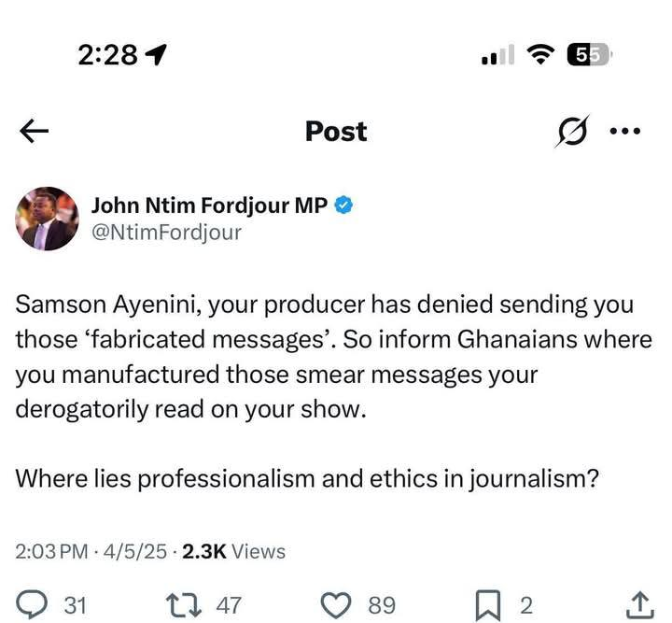Open the John Ntim Fordjour MP name link

(x=209, y=206)
